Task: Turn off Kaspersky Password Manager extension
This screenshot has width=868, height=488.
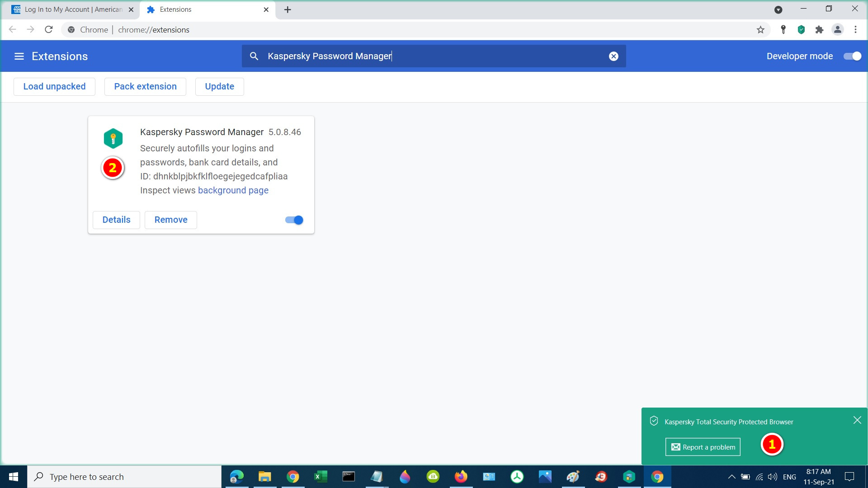Action: tap(294, 220)
